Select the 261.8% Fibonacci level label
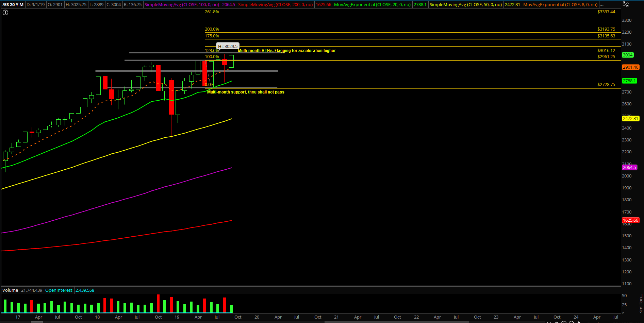Viewport: 644px width, 323px height. (x=212, y=12)
